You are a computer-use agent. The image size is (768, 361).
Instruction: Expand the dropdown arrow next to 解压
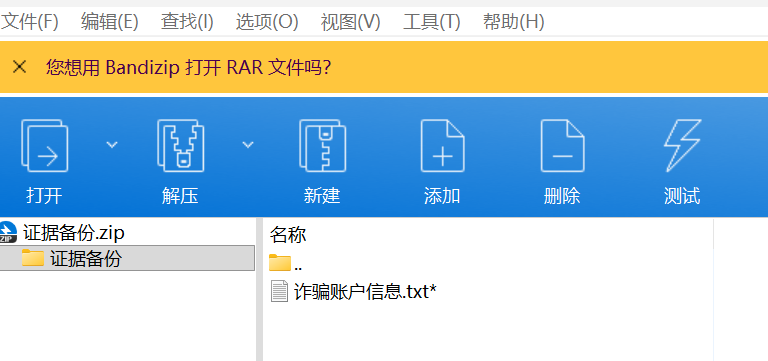(248, 144)
